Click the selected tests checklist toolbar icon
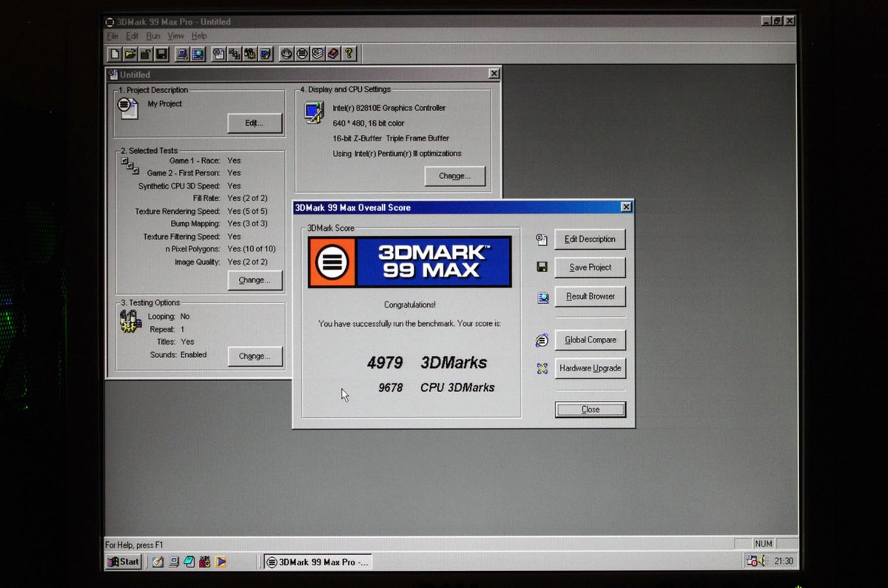 coord(234,54)
